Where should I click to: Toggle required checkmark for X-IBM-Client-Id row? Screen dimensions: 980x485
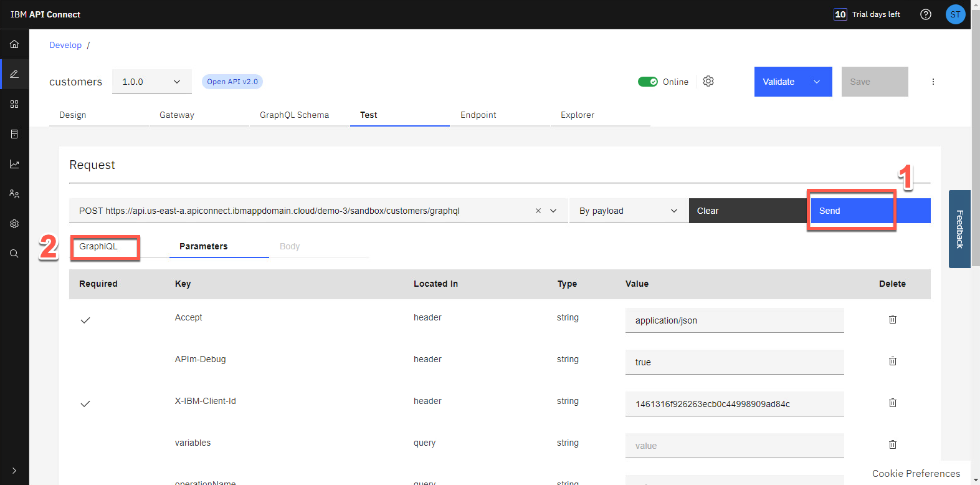(x=85, y=404)
